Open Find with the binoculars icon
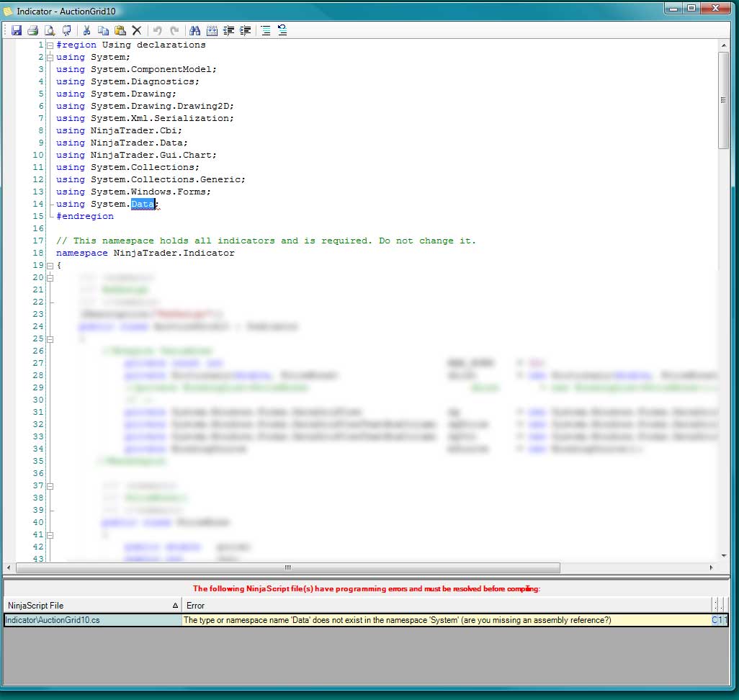 [194, 30]
